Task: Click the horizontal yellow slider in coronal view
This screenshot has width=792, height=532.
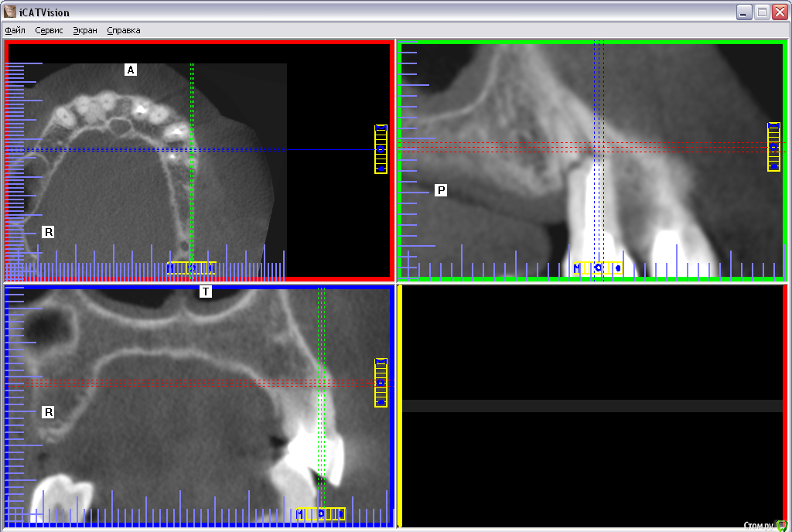Action: pos(321,513)
